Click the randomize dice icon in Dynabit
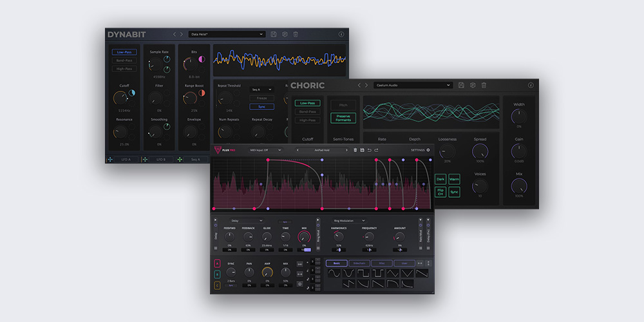The height and width of the screenshot is (322, 644). [285, 34]
